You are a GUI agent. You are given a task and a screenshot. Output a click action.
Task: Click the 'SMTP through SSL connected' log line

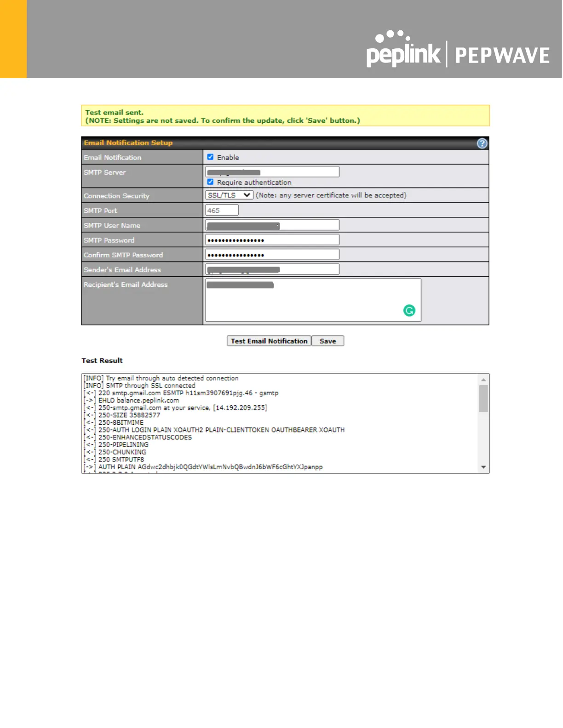click(x=139, y=386)
